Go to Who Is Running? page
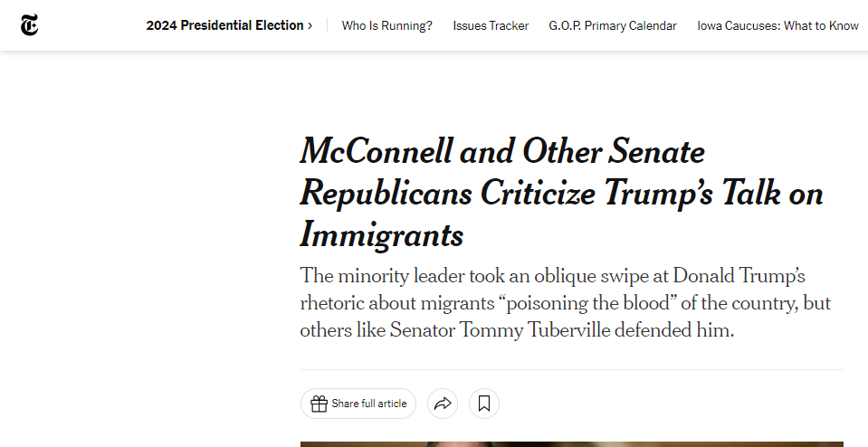The image size is (868, 447). [x=387, y=25]
